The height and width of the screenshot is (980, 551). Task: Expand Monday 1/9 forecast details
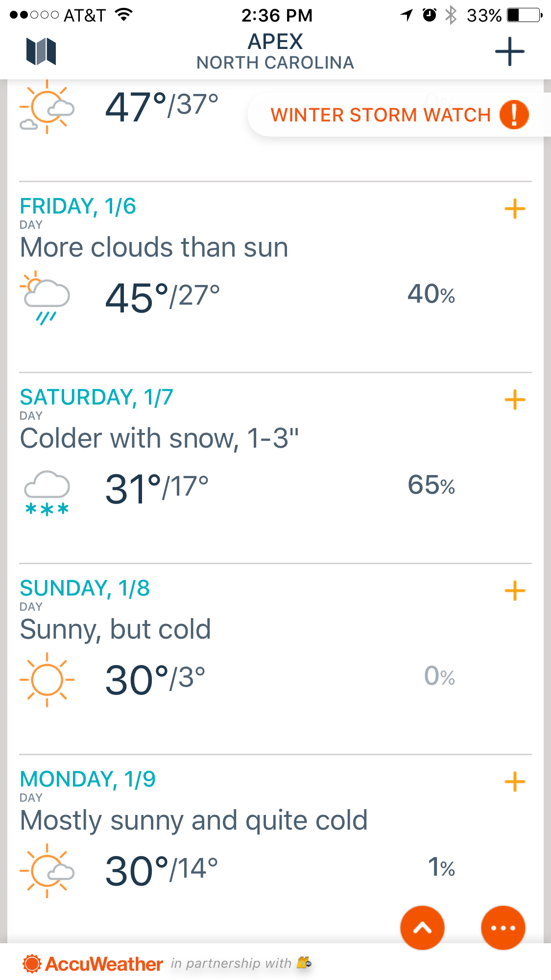tap(515, 782)
